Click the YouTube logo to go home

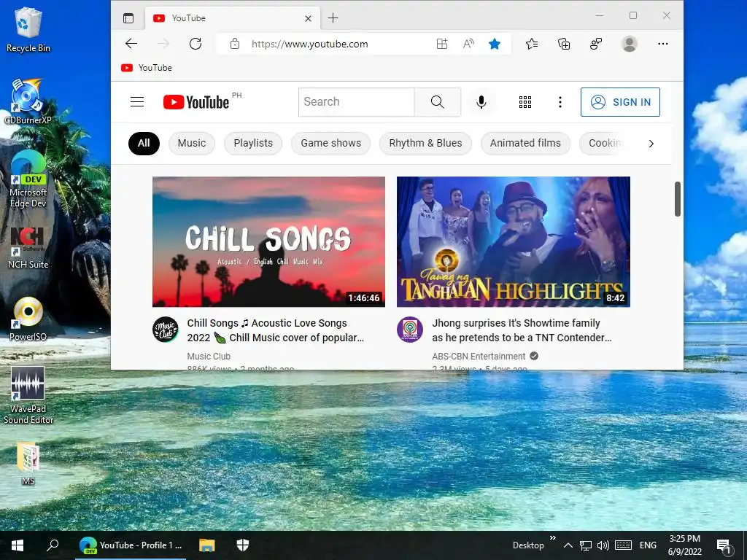coord(196,102)
